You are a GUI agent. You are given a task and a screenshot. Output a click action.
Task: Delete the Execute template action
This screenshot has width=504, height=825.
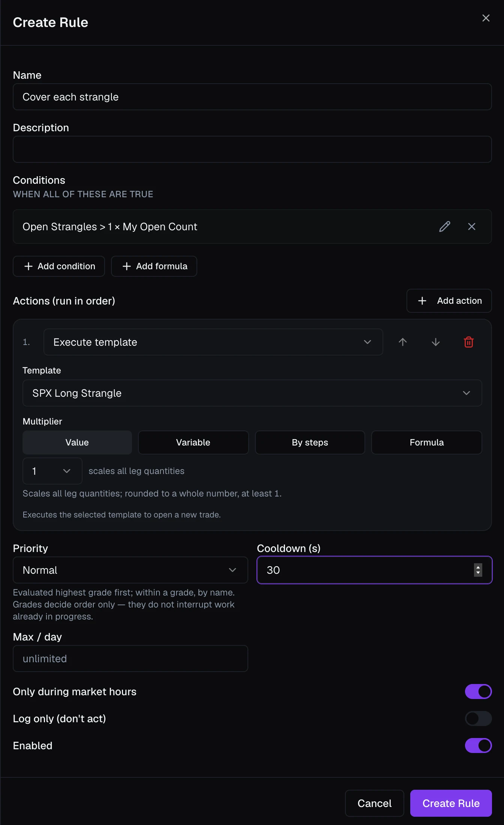pyautogui.click(x=469, y=342)
